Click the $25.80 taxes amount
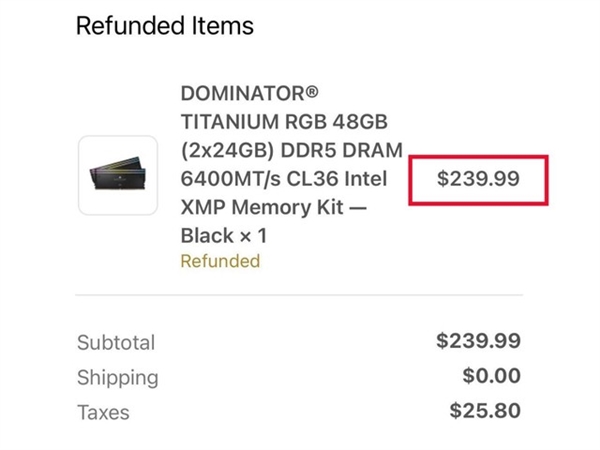Image resolution: width=600 pixels, height=450 pixels. point(485,410)
